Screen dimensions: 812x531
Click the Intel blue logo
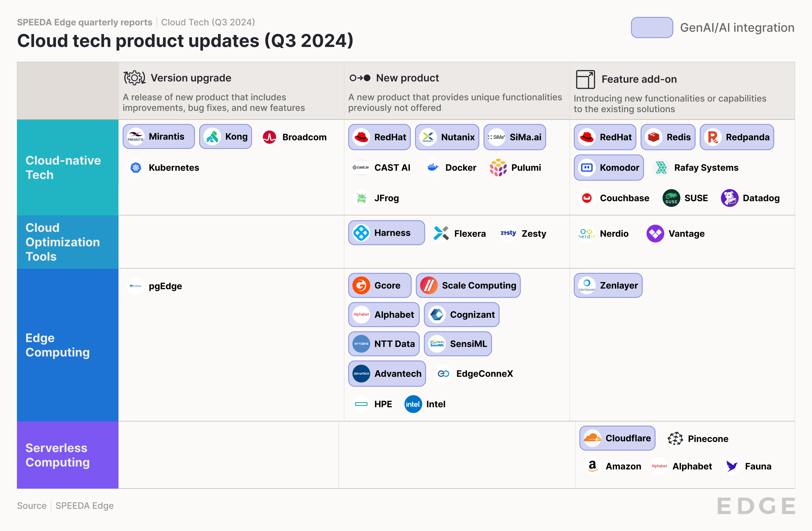[413, 404]
